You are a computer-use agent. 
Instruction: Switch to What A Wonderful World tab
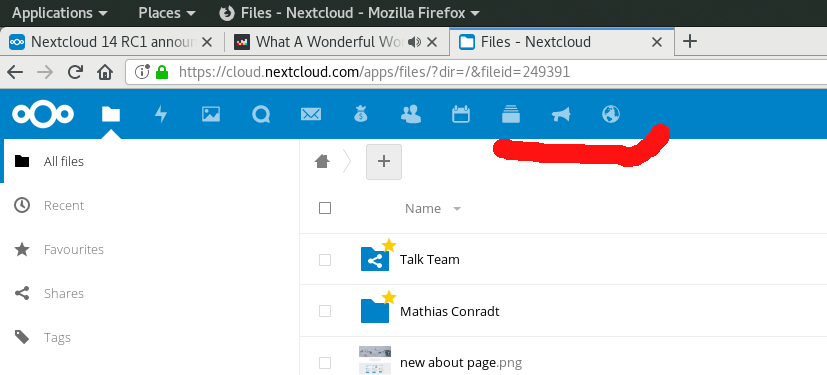(336, 42)
